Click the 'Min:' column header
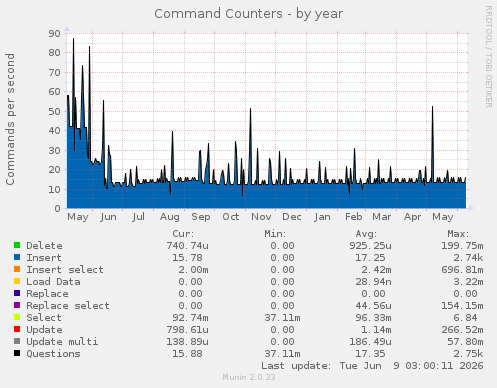This screenshot has width=497, height=388. point(275,234)
